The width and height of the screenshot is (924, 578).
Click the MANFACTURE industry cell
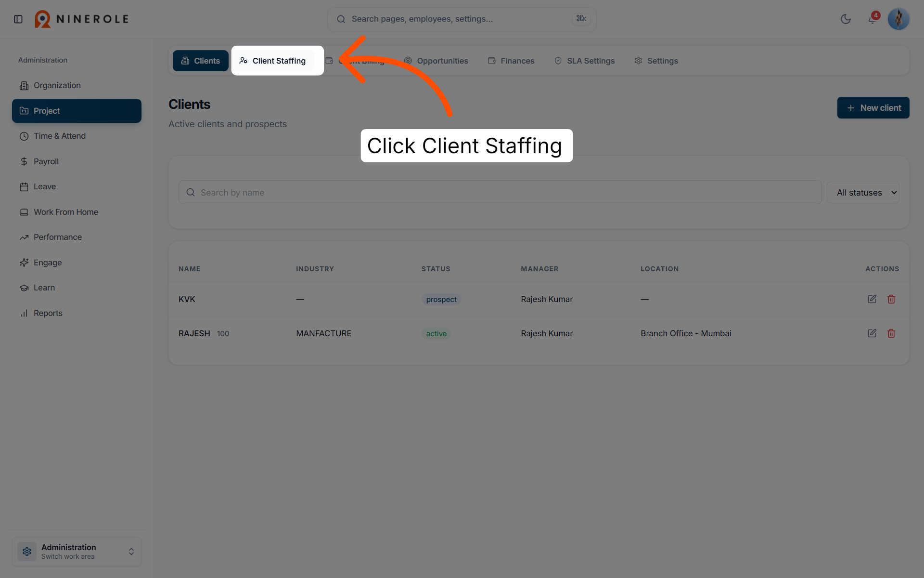323,333
